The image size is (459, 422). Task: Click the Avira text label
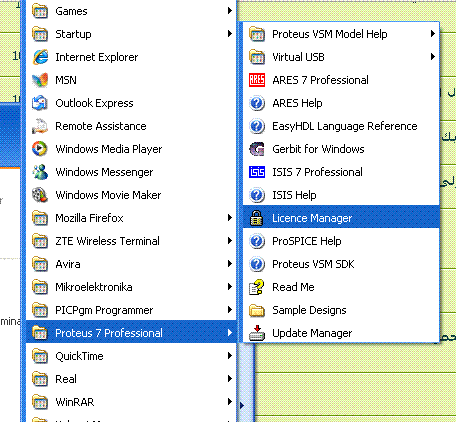click(x=68, y=264)
